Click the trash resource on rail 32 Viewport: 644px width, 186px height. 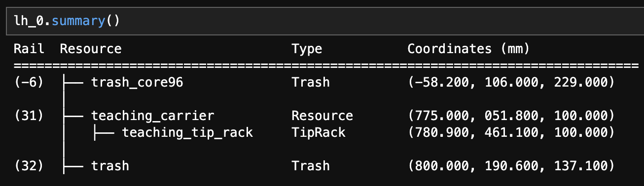click(110, 166)
